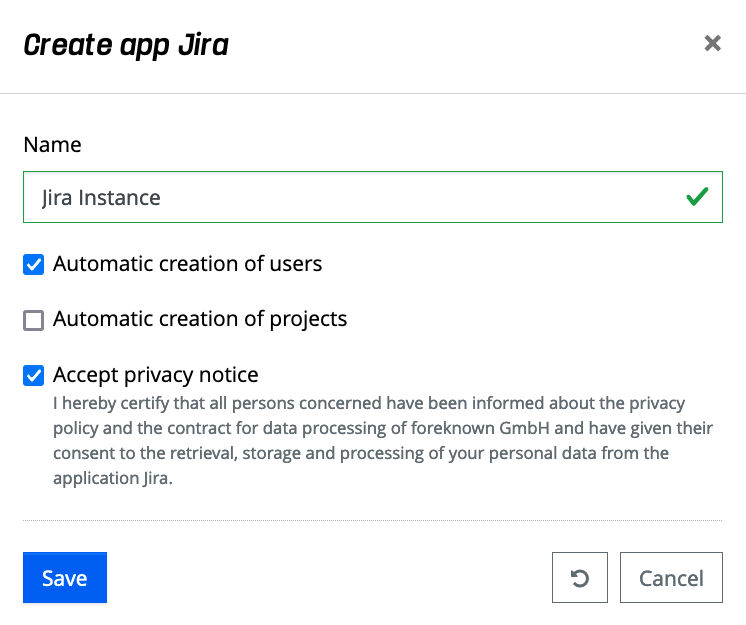Close the Create app Jira dialog
The width and height of the screenshot is (746, 625).
pos(712,43)
